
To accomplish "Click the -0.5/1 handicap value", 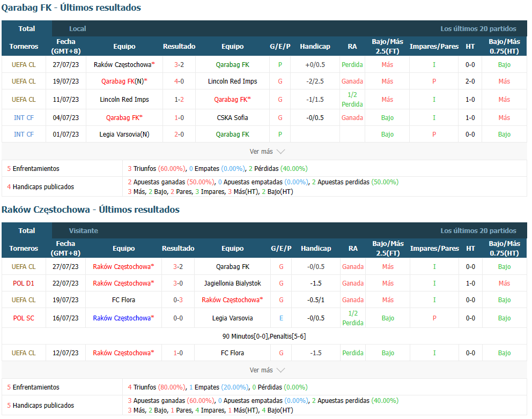I will [x=315, y=300].
